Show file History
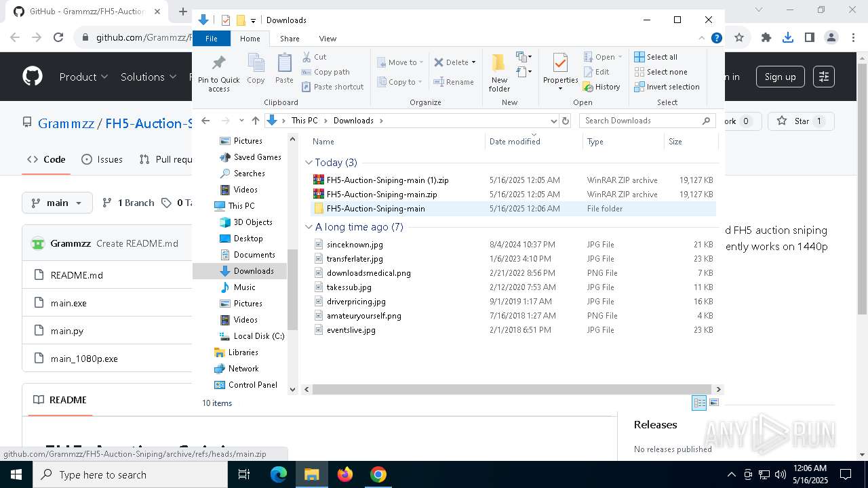The height and width of the screenshot is (488, 868). (601, 87)
